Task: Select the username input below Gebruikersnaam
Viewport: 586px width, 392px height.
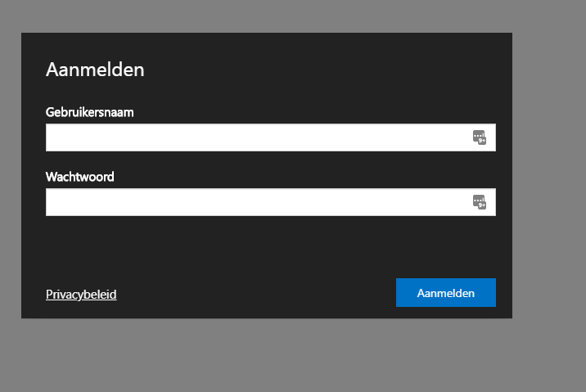Action: click(x=271, y=137)
